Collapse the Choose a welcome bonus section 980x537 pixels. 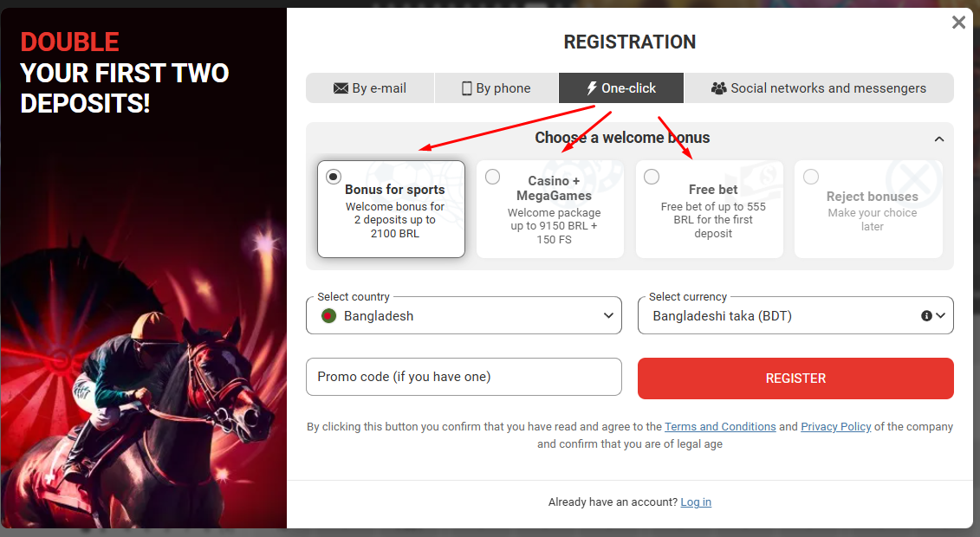939,139
